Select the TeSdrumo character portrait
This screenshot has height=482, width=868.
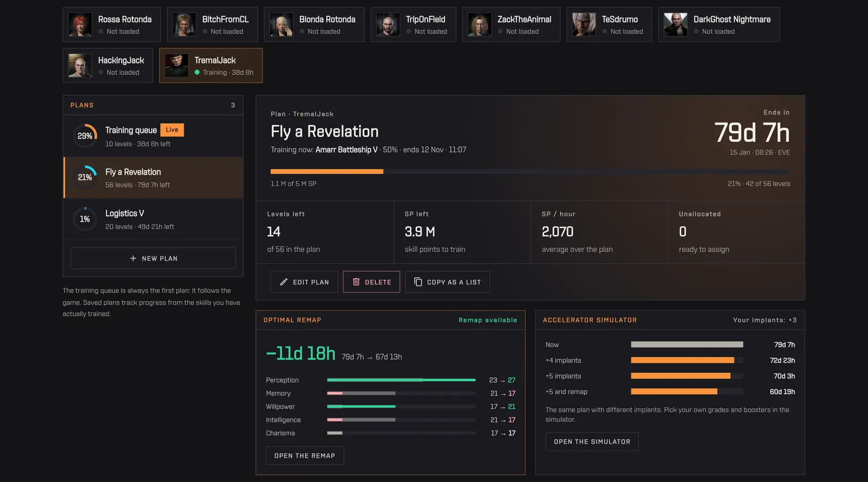[584, 24]
